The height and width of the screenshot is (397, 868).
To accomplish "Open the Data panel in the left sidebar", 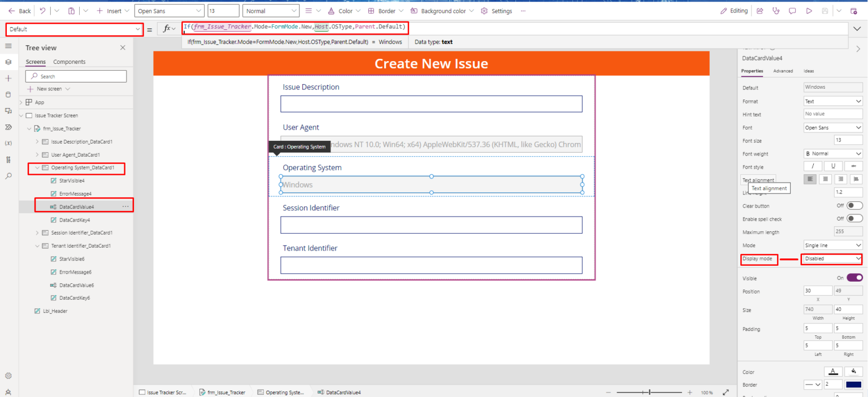I will [8, 94].
